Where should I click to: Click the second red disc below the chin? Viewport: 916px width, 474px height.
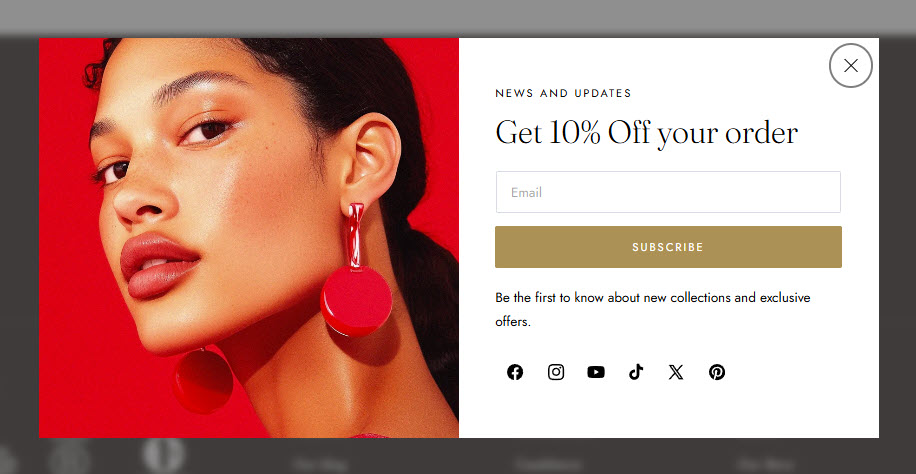coord(203,380)
